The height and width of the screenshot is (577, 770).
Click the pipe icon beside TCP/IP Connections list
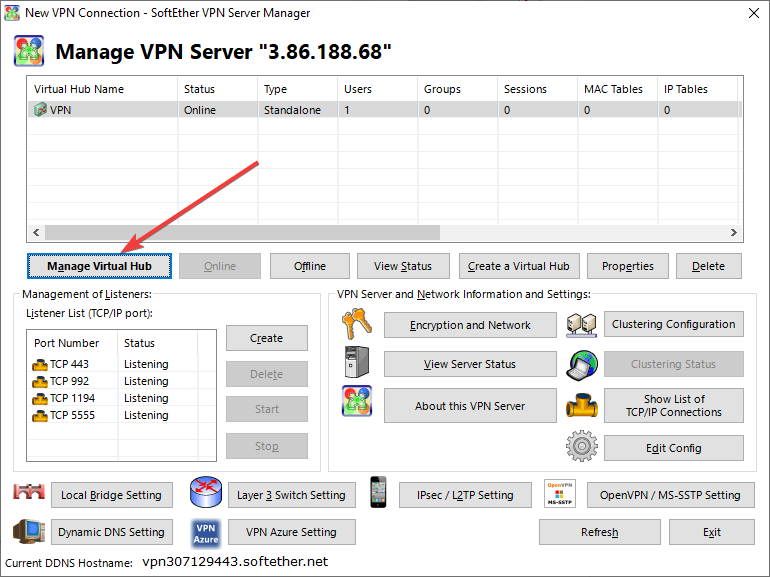point(581,405)
